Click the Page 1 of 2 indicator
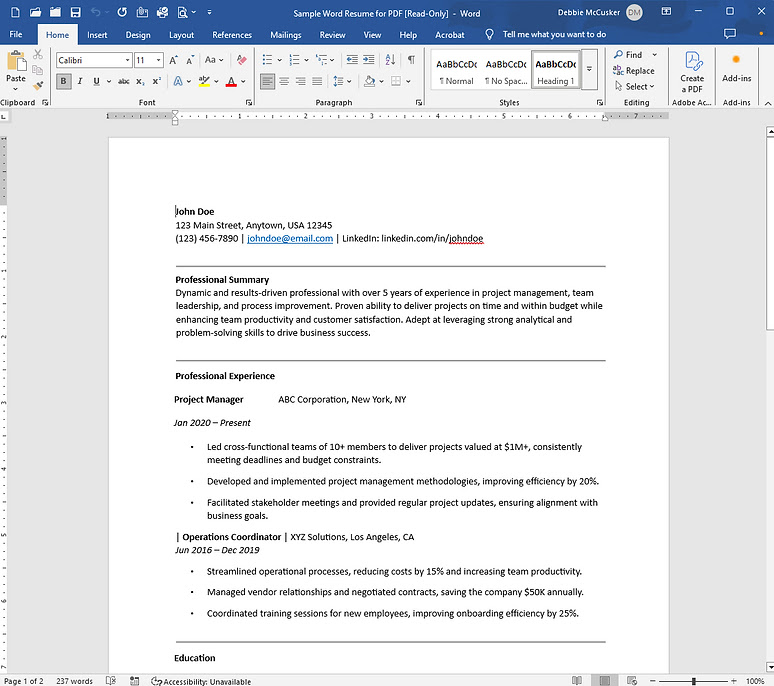Image resolution: width=774 pixels, height=686 pixels. (24, 681)
